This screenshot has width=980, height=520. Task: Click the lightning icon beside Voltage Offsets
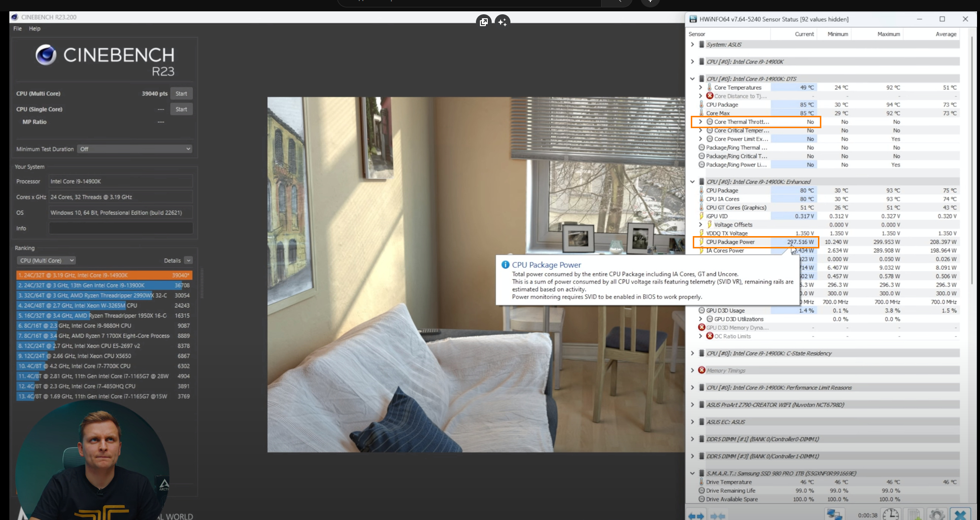coord(710,225)
